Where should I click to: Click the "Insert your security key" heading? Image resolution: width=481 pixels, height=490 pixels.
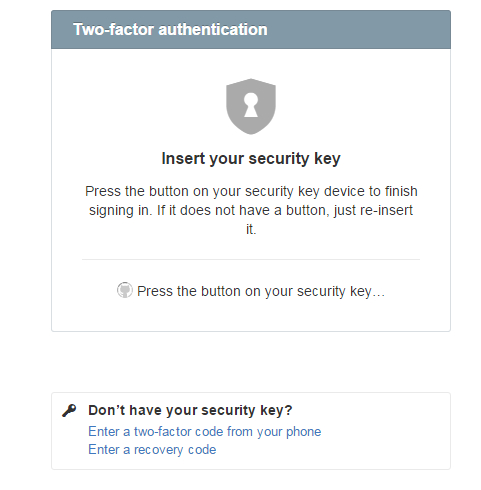251,158
